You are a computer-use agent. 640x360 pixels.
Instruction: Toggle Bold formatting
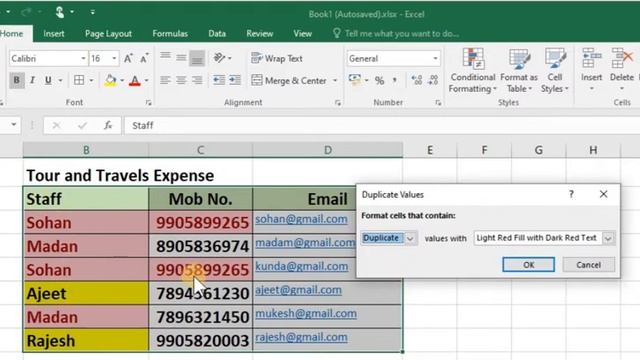pyautogui.click(x=16, y=80)
